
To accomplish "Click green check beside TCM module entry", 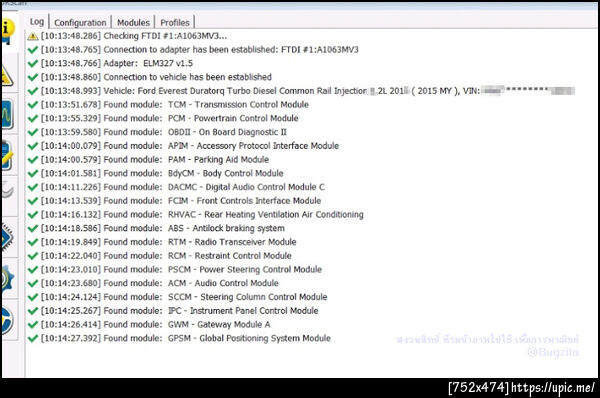I will 33,105.
